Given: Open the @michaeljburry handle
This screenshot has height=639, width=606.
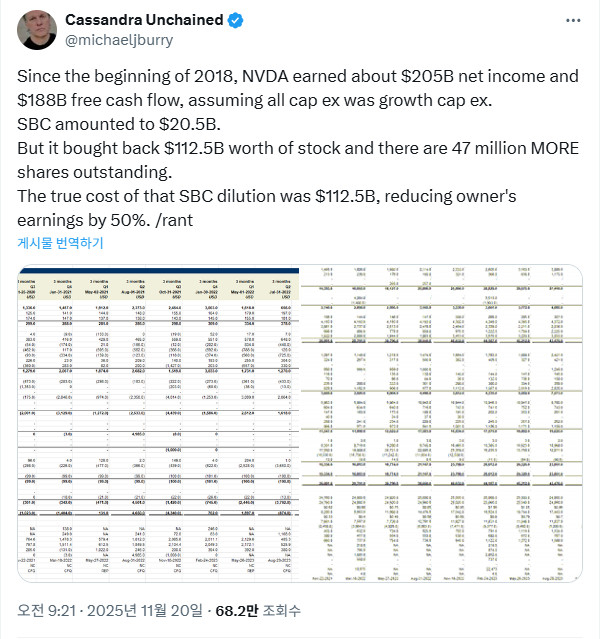Looking at the screenshot, I should (x=118, y=41).
